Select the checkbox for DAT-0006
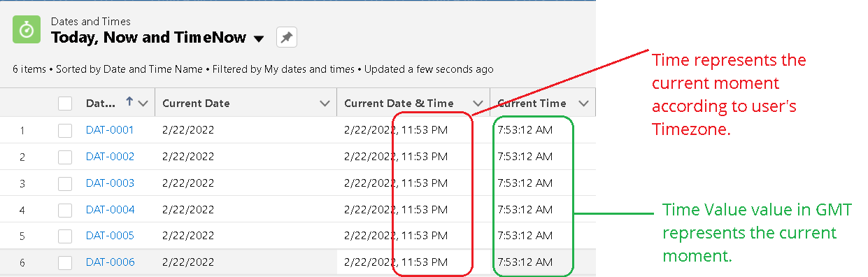868x277 pixels. coord(65,263)
